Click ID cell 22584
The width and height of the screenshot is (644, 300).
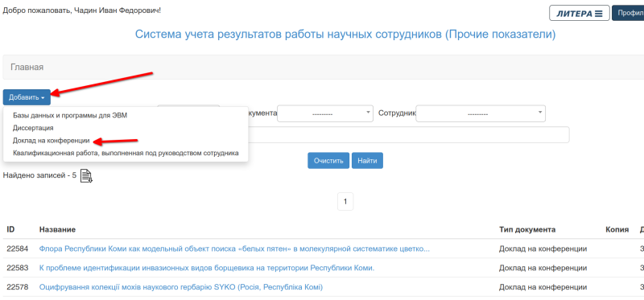tap(17, 249)
